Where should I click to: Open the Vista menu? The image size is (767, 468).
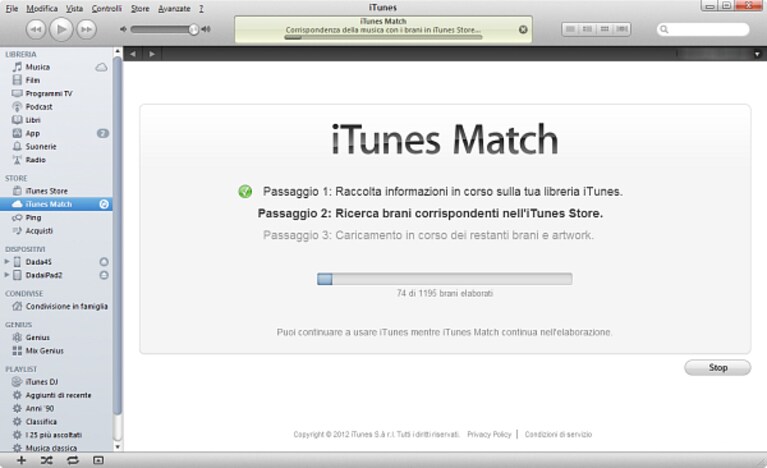click(x=74, y=8)
